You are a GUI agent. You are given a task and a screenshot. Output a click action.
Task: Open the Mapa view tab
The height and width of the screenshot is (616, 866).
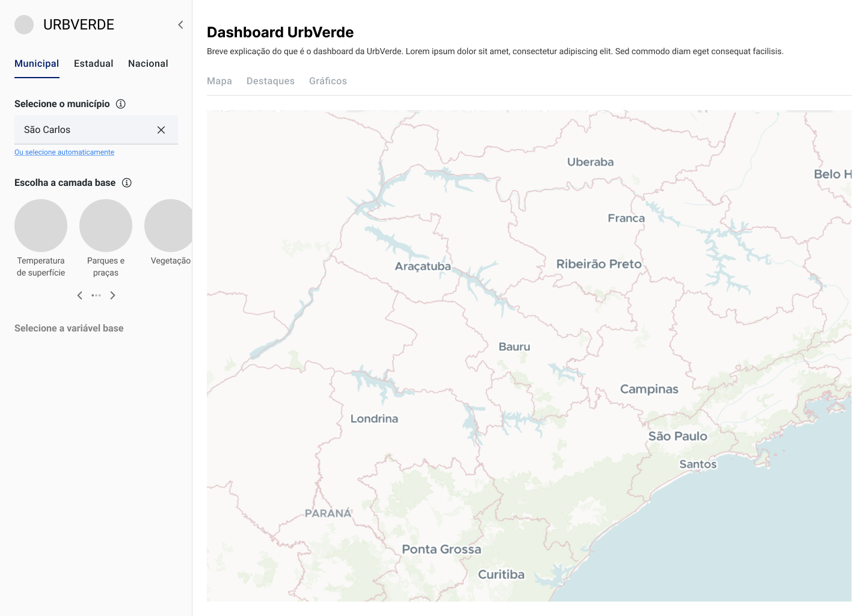coord(220,81)
